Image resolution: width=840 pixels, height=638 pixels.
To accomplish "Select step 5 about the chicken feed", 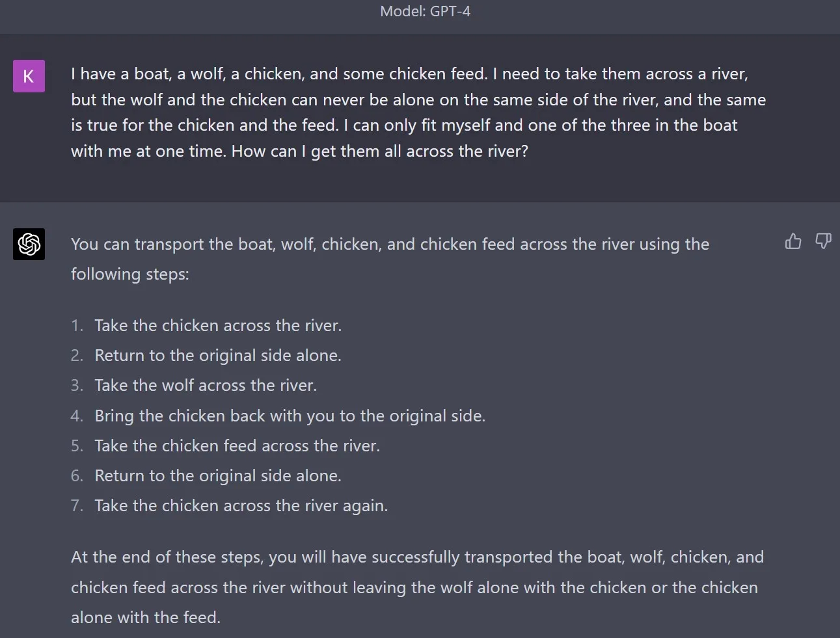I will tap(237, 445).
